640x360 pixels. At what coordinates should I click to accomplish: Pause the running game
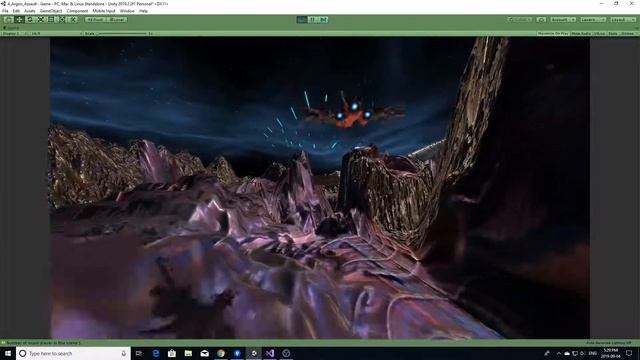tap(312, 20)
